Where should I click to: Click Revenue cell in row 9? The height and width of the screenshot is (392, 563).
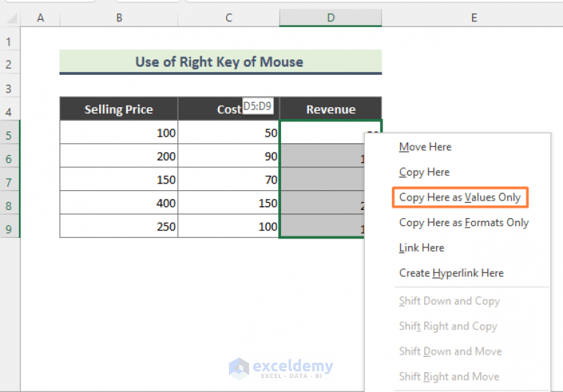(x=322, y=226)
